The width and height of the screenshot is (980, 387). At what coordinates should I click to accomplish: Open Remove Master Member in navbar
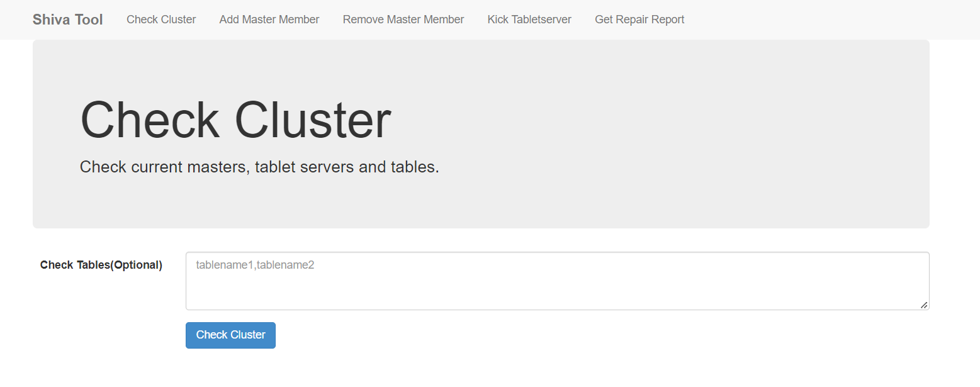(x=403, y=20)
